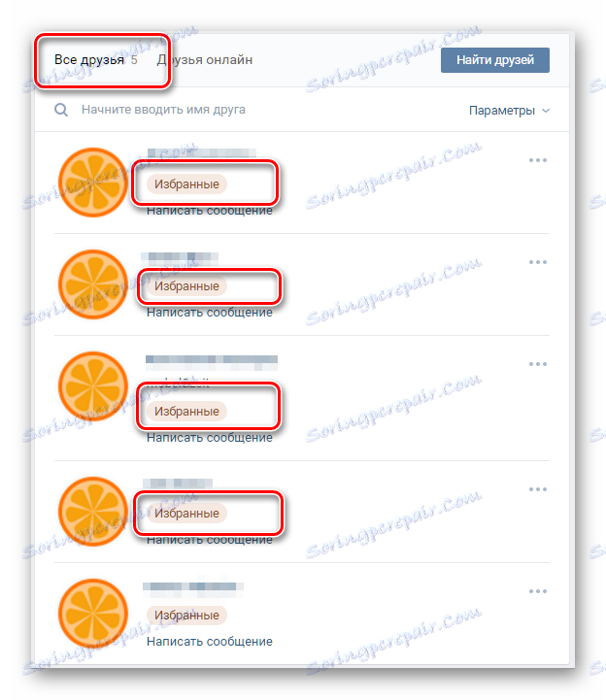Open three-dot menu for fifth friend

point(538,591)
